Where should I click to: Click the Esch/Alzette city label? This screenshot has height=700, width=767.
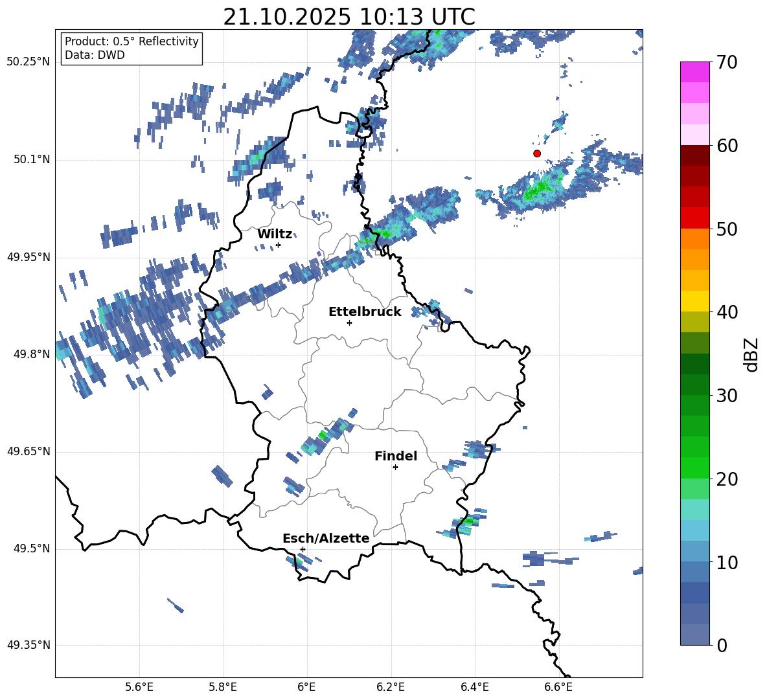(x=326, y=538)
